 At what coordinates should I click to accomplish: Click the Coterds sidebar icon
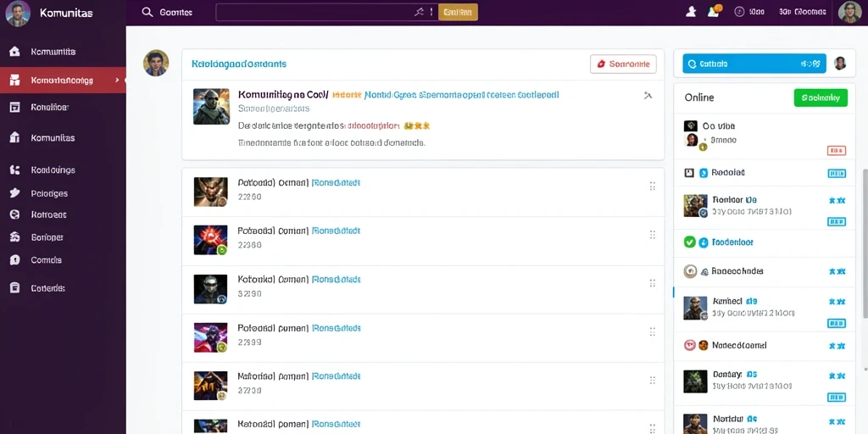coord(15,288)
